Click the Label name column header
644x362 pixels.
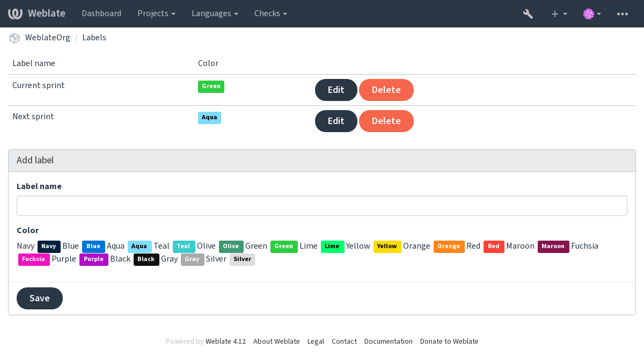[34, 63]
